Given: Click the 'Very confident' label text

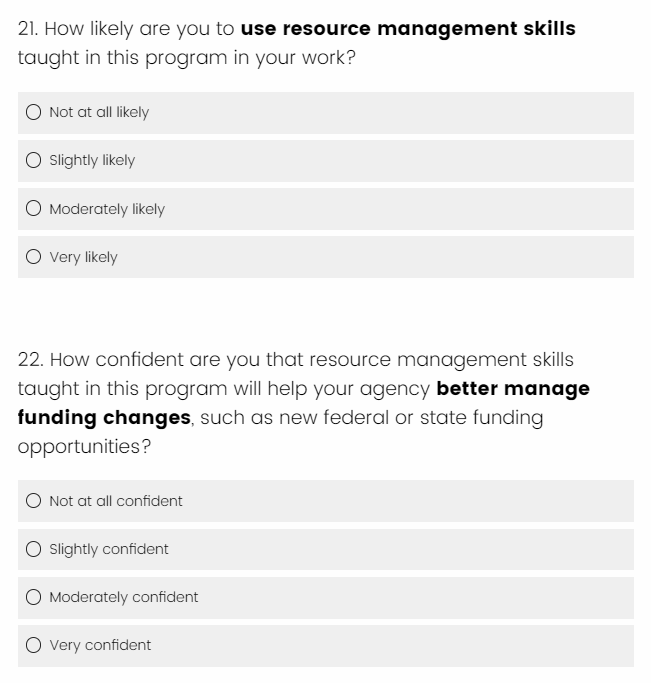Looking at the screenshot, I should 100,645.
